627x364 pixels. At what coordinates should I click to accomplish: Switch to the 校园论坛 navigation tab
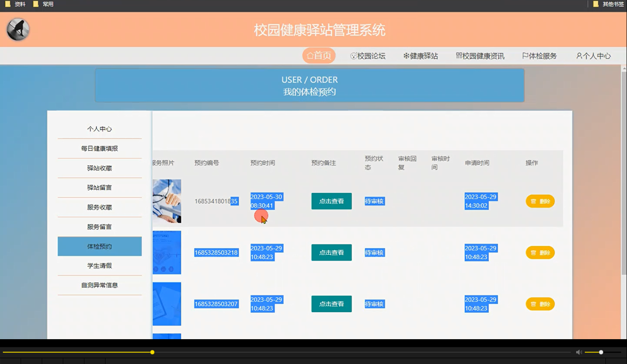tap(368, 55)
